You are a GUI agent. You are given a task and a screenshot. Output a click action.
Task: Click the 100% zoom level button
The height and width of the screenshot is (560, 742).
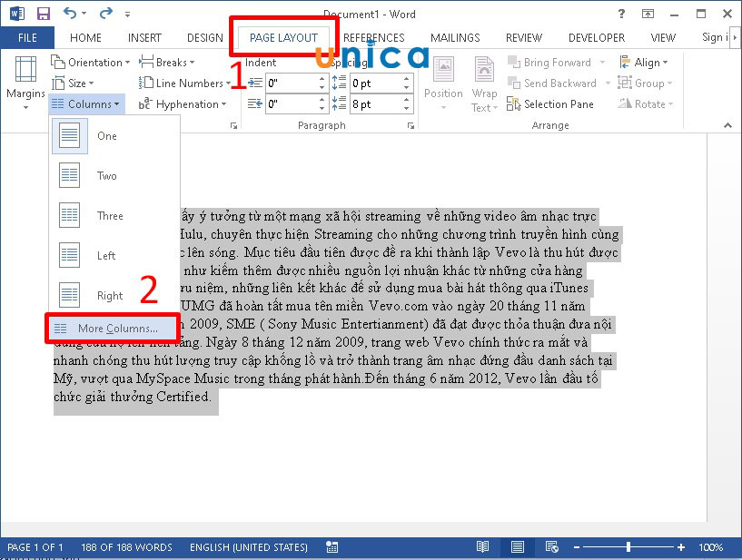pyautogui.click(x=711, y=547)
